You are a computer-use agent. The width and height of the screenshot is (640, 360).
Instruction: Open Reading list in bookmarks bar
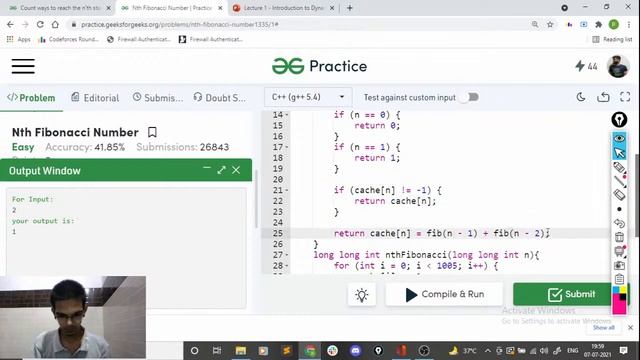point(612,39)
